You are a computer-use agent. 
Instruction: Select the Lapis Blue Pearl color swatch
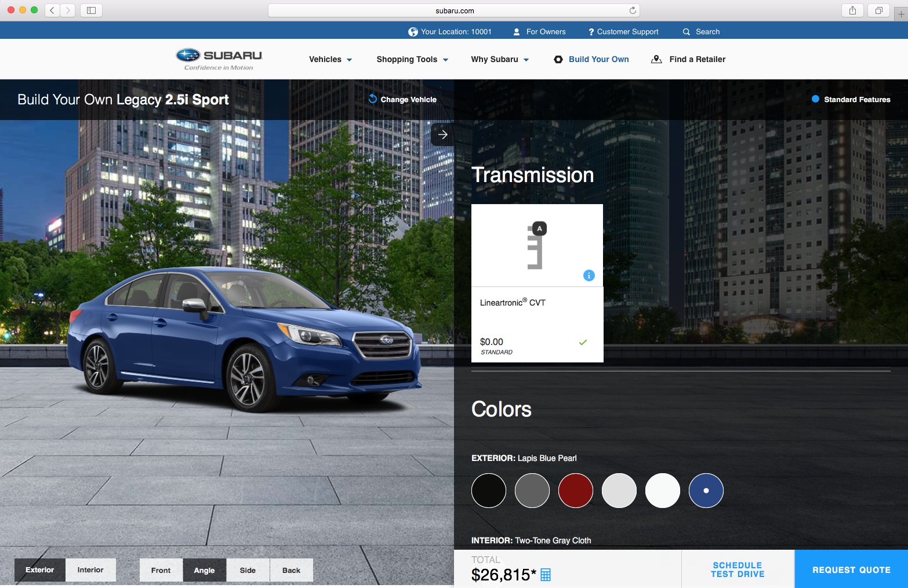click(706, 491)
